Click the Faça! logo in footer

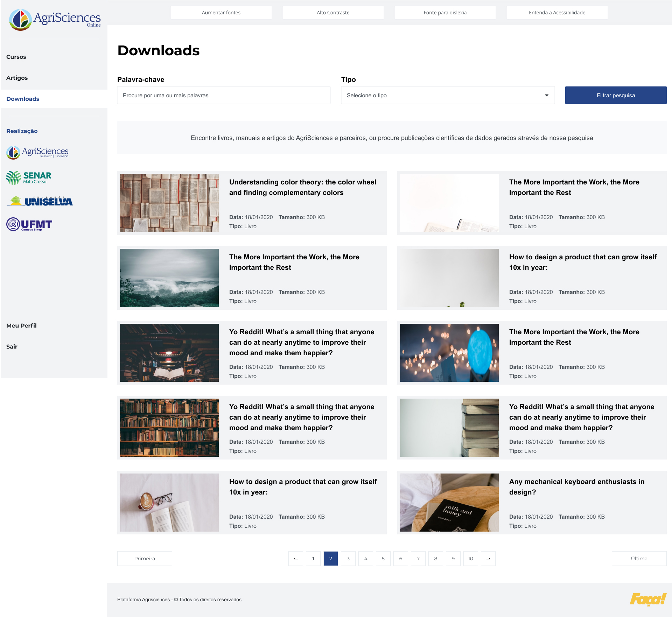(x=647, y=599)
